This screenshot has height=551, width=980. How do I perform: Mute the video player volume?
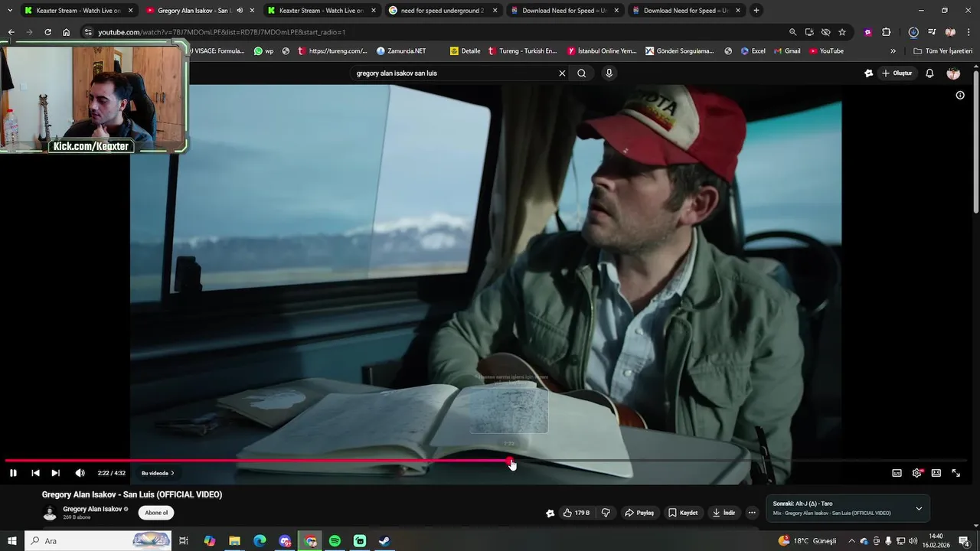coord(80,473)
